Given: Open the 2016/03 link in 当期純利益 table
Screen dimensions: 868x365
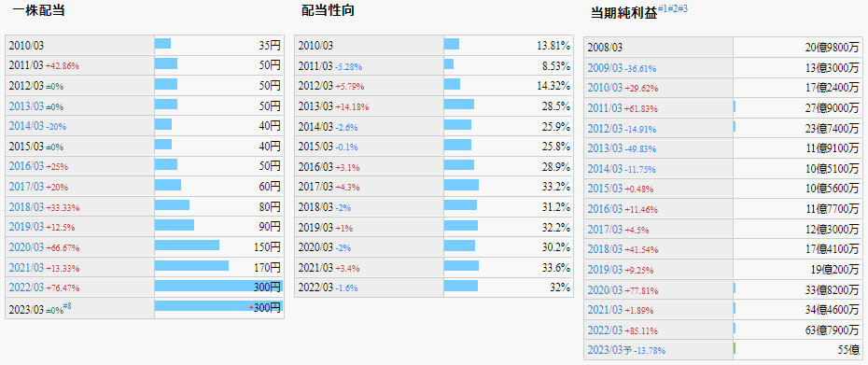Looking at the screenshot, I should [605, 210].
